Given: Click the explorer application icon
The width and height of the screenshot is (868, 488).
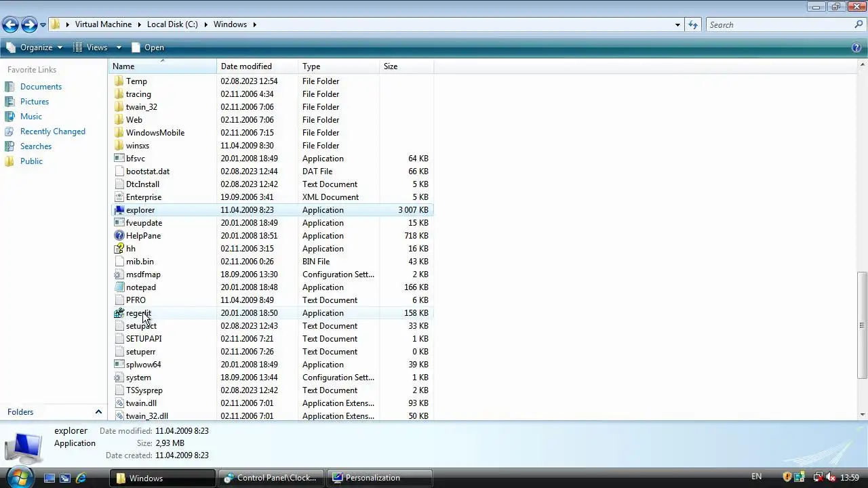Looking at the screenshot, I should pyautogui.click(x=119, y=210).
